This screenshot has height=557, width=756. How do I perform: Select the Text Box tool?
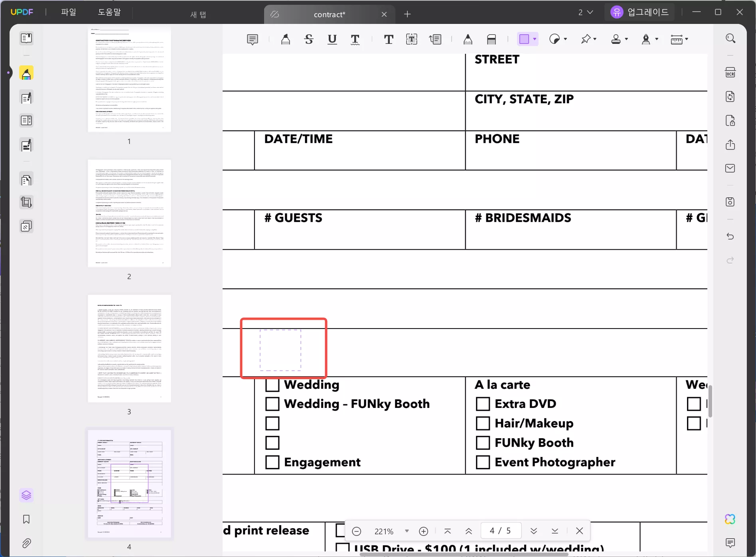pyautogui.click(x=412, y=39)
